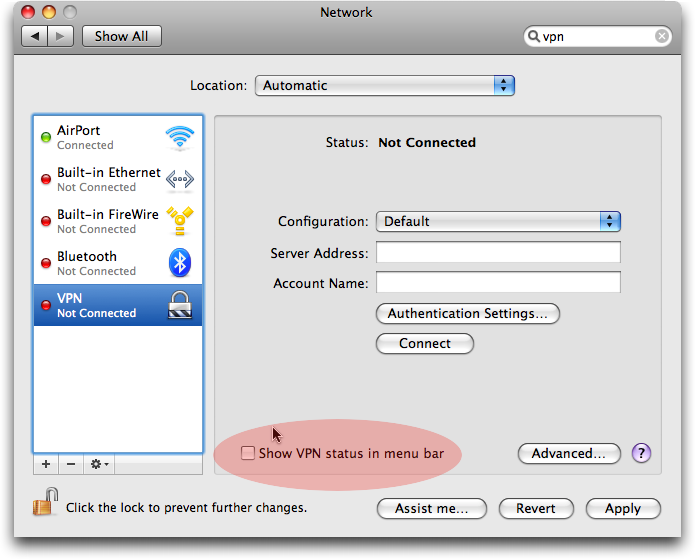Open the Location dropdown
The height and width of the screenshot is (560, 695).
(385, 85)
